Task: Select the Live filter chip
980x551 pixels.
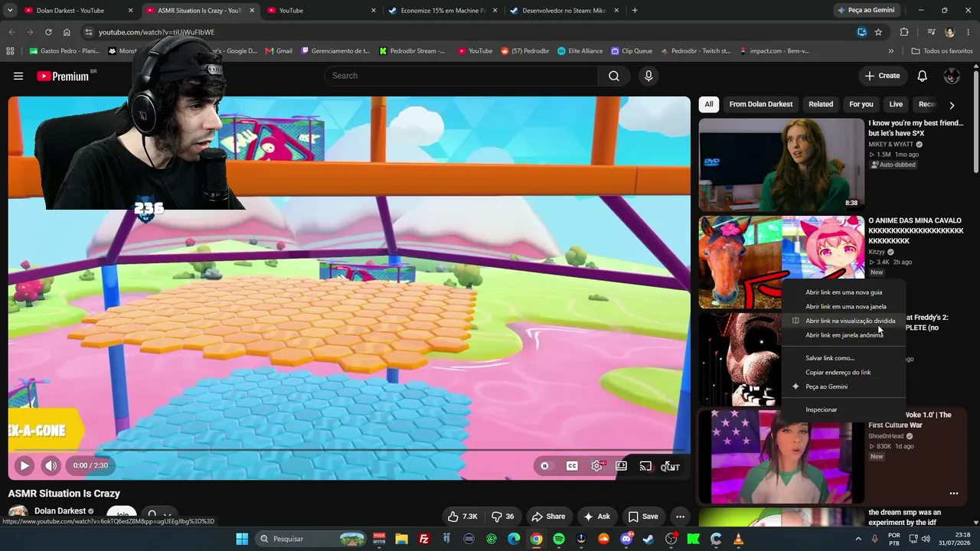Action: click(896, 104)
